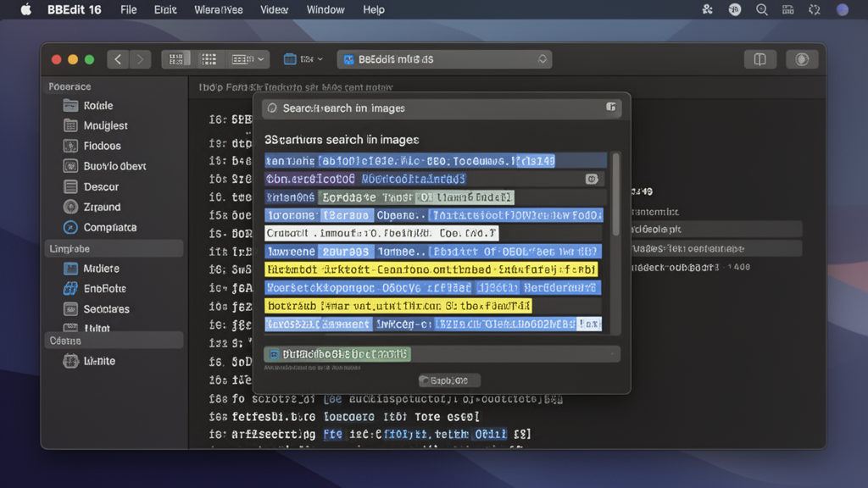This screenshot has height=488, width=868.
Task: Click the icon in the green field
Action: [274, 354]
